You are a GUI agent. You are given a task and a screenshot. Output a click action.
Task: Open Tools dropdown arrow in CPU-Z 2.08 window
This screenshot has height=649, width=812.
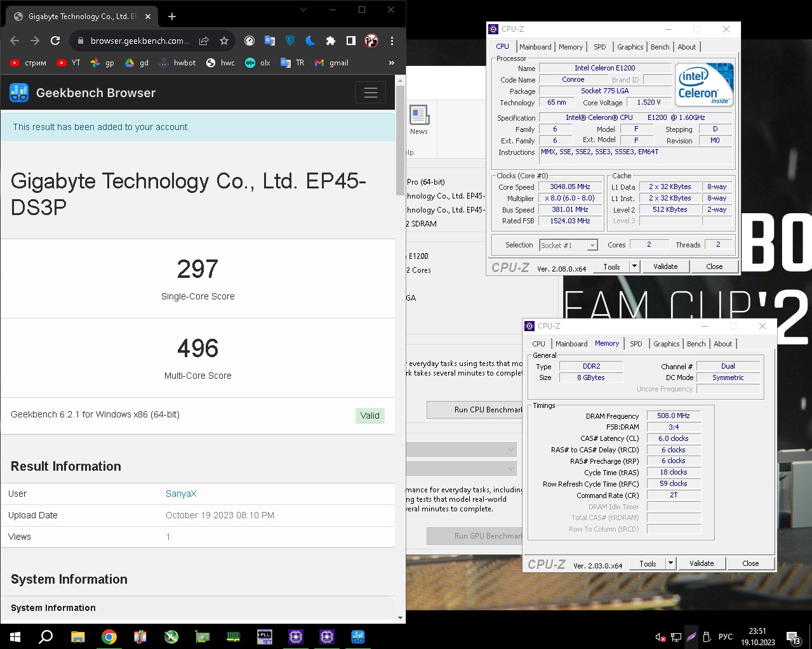tap(634, 266)
